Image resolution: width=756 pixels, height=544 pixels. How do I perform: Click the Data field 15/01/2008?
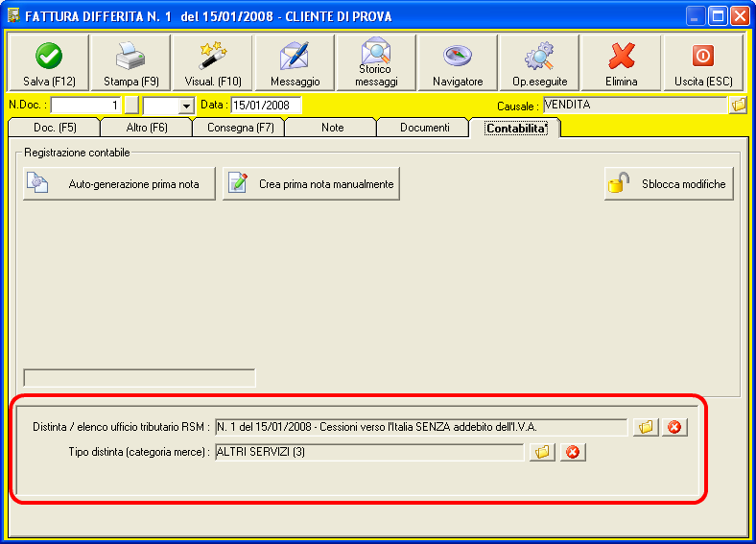266,106
